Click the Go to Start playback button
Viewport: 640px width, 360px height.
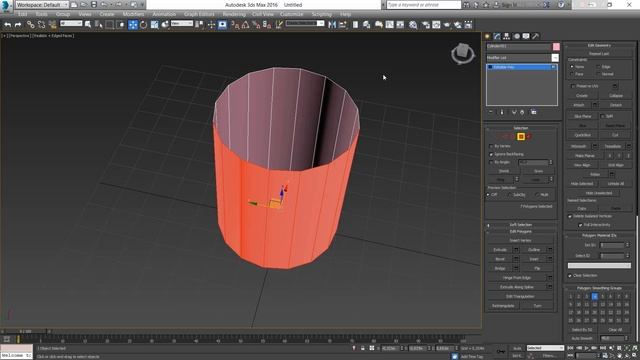(571, 348)
